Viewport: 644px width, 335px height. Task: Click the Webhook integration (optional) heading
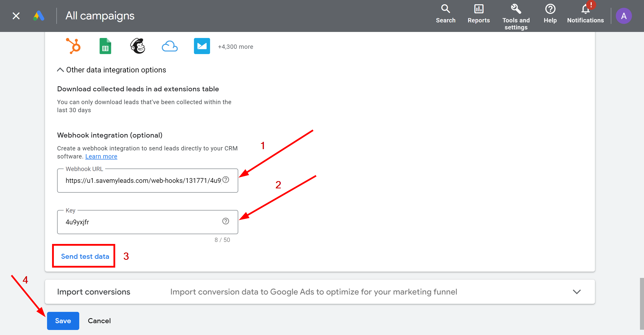pyautogui.click(x=110, y=135)
